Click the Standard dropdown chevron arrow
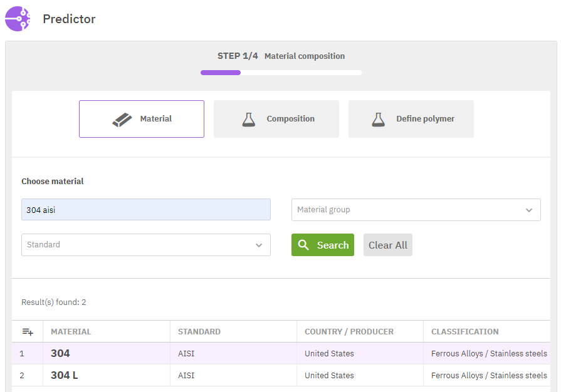The image size is (561, 392). [259, 245]
